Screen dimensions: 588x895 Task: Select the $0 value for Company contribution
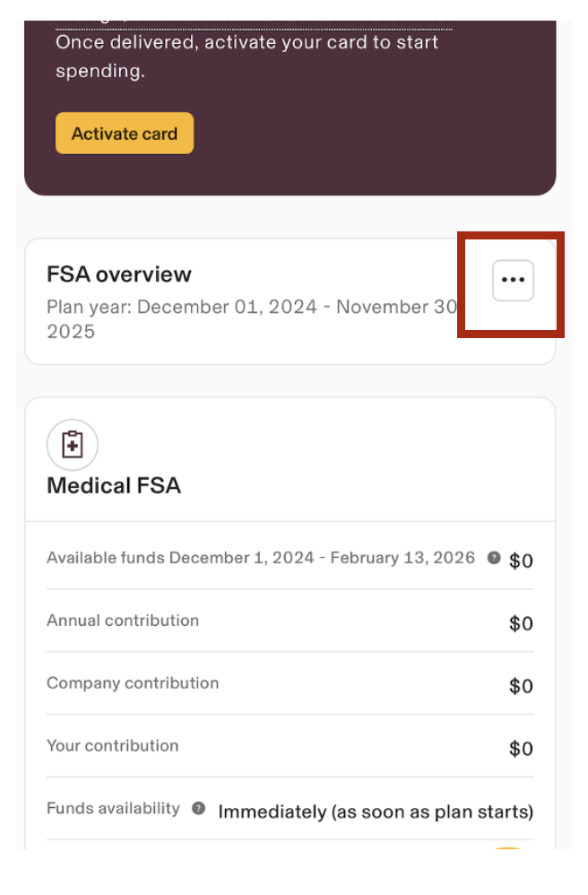pos(521,686)
